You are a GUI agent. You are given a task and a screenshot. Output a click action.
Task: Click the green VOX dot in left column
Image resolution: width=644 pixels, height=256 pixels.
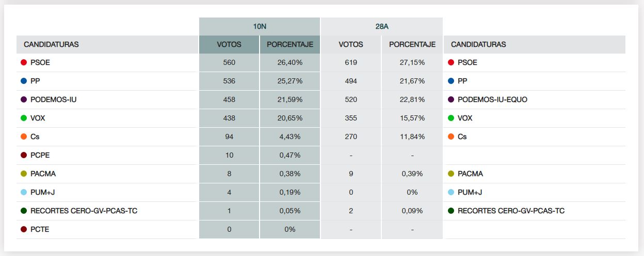click(23, 118)
